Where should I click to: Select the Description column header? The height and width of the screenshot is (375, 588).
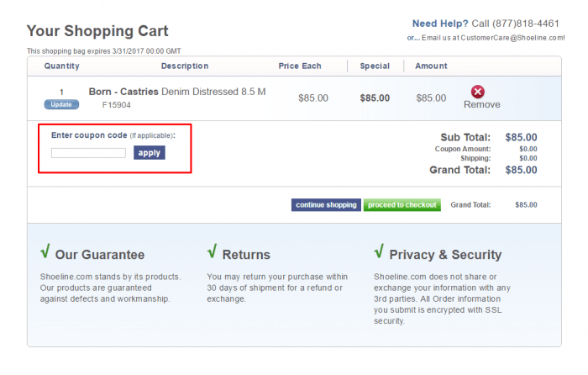(x=185, y=66)
